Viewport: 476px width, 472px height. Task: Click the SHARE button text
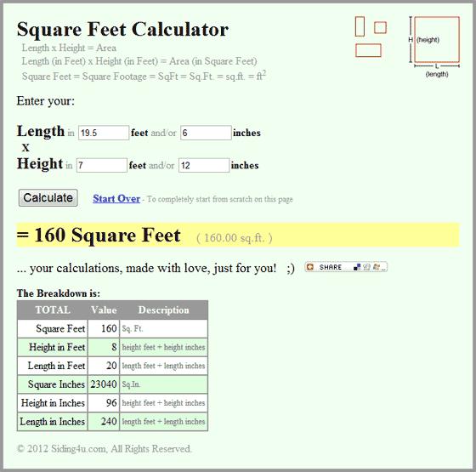[x=331, y=267]
